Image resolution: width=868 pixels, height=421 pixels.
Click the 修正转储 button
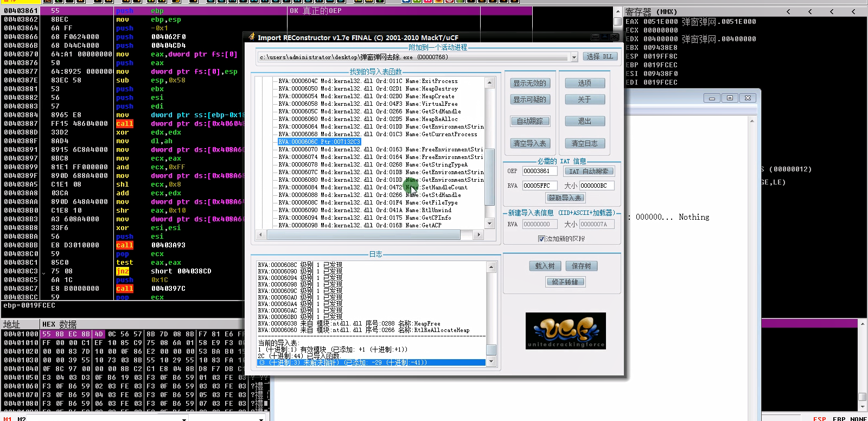coord(565,282)
